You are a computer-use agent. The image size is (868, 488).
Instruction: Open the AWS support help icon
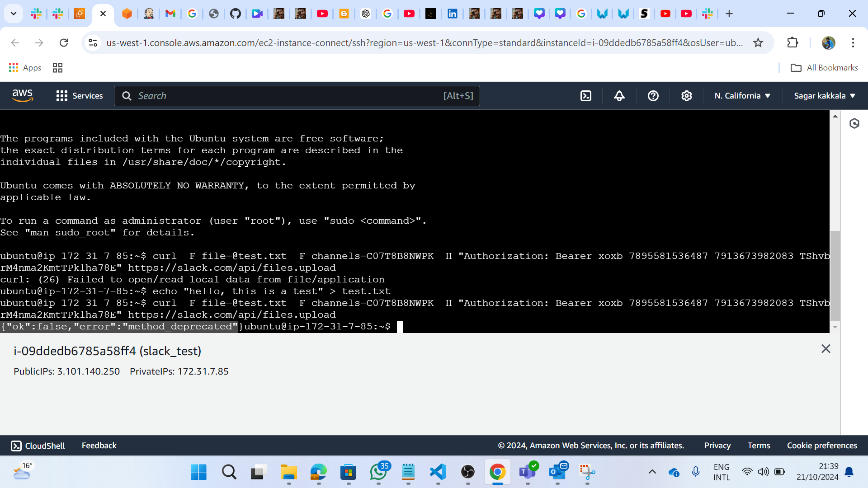pos(653,96)
